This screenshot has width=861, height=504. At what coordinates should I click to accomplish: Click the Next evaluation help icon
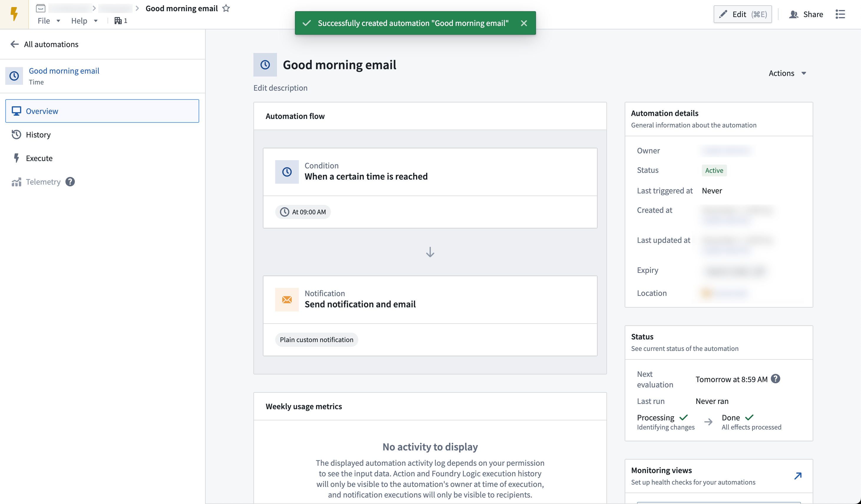tap(776, 379)
